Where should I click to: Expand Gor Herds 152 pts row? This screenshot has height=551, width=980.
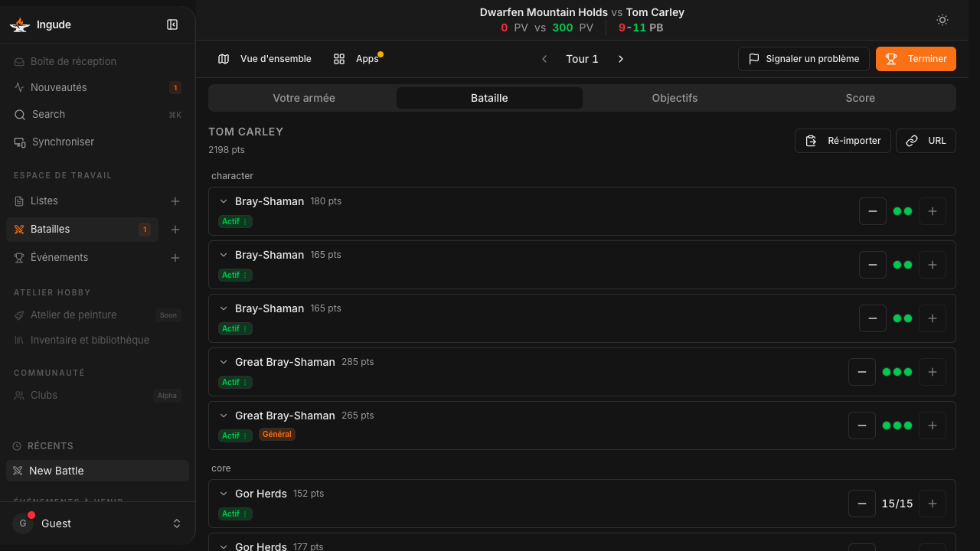pos(224,494)
